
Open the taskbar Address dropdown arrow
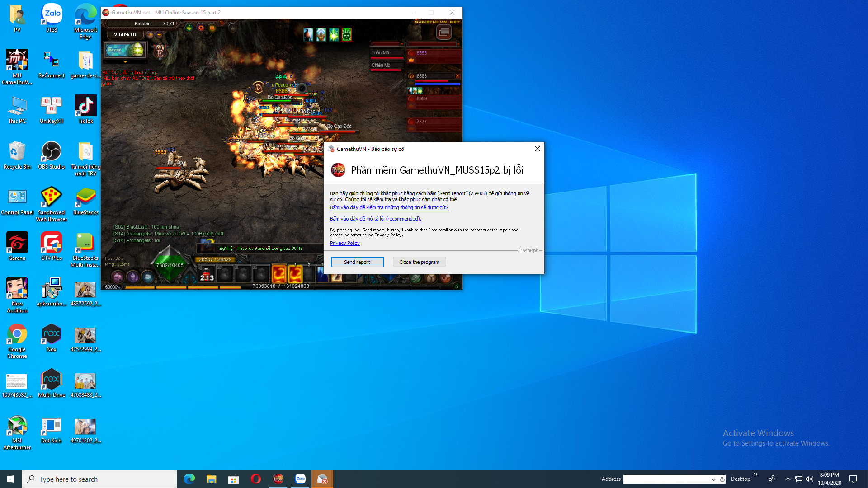713,479
